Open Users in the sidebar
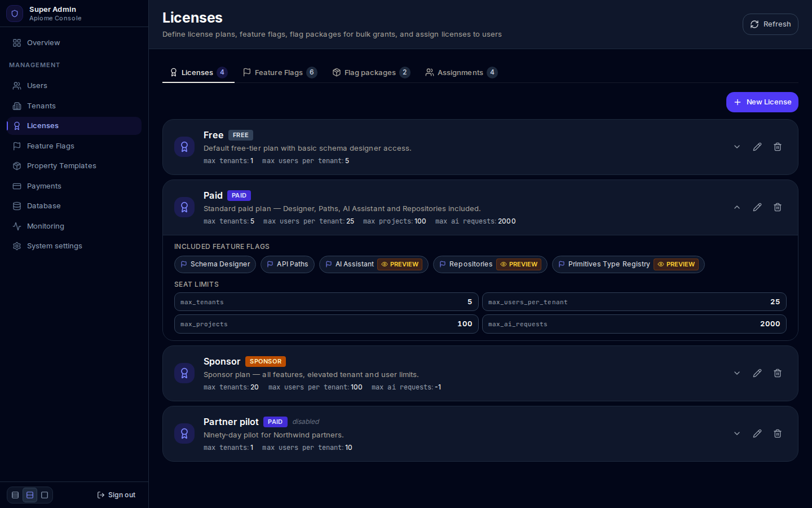Image resolution: width=812 pixels, height=508 pixels. coord(74,86)
